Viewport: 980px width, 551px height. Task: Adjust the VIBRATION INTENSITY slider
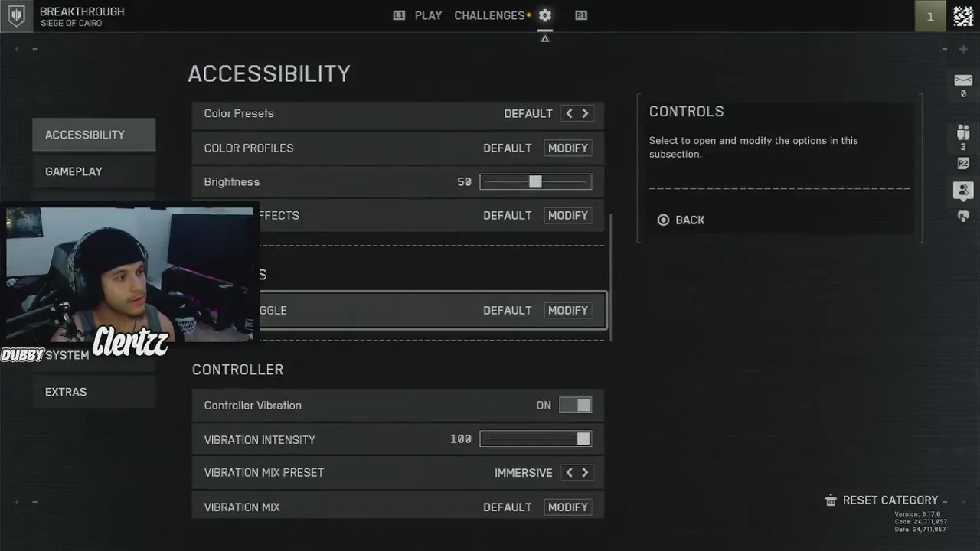tap(536, 439)
